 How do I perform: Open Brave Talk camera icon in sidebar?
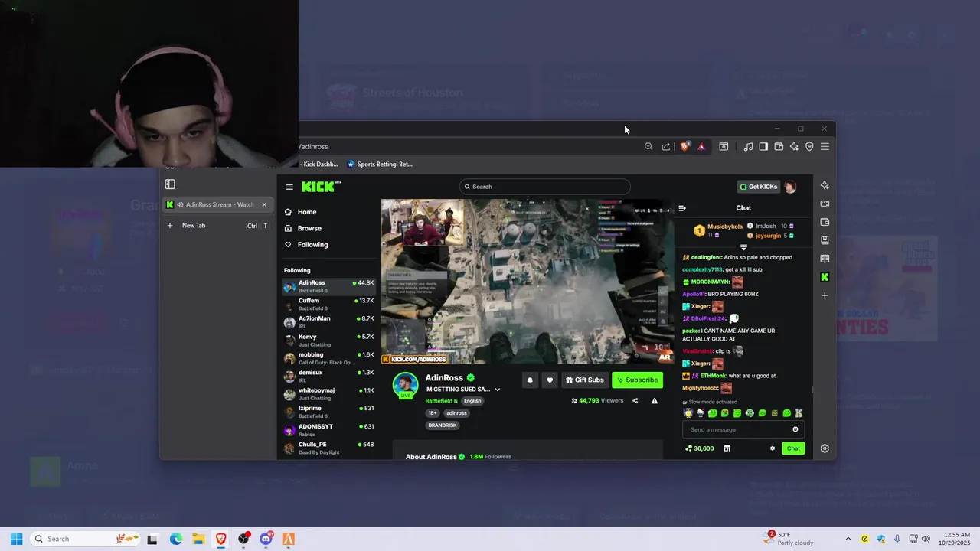point(825,204)
